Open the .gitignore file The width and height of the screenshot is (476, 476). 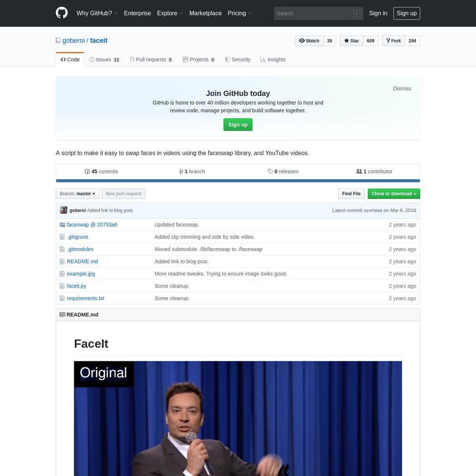(78, 237)
